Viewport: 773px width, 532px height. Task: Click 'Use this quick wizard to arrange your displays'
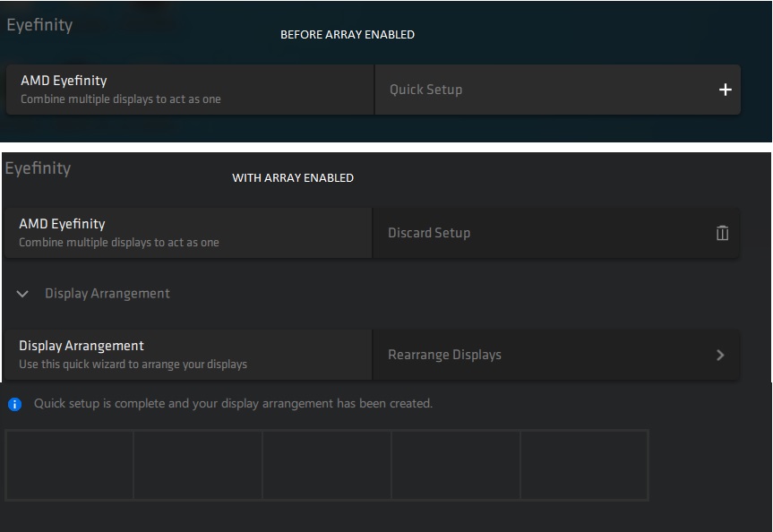[133, 365]
